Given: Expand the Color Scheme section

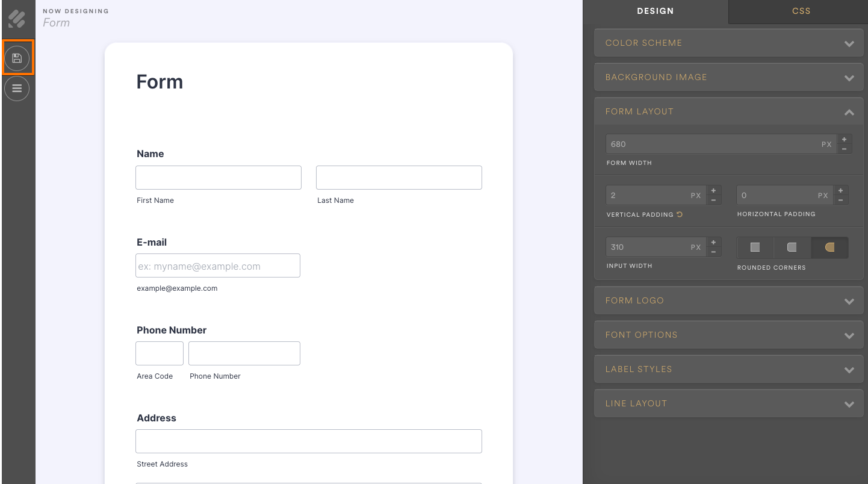Looking at the screenshot, I should (x=728, y=43).
